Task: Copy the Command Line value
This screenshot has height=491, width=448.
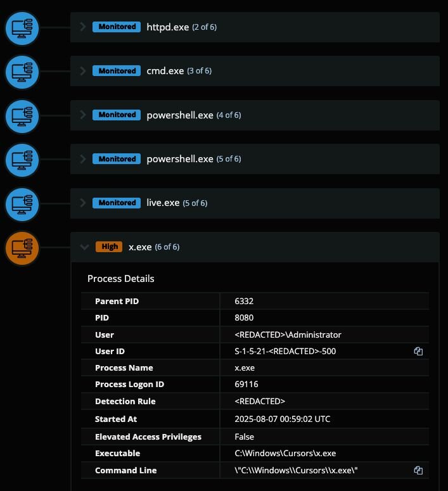Action: pyautogui.click(x=418, y=470)
